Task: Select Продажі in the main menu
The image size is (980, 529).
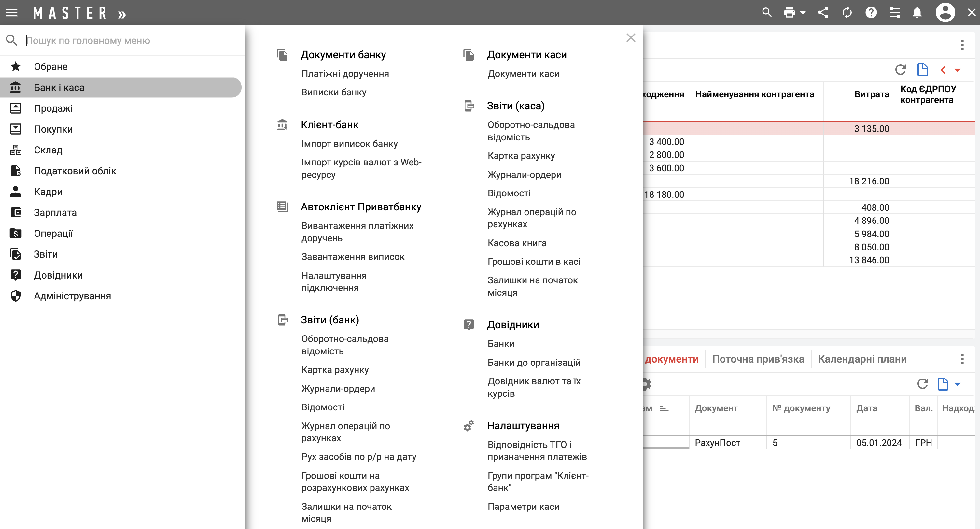Action: [x=53, y=108]
